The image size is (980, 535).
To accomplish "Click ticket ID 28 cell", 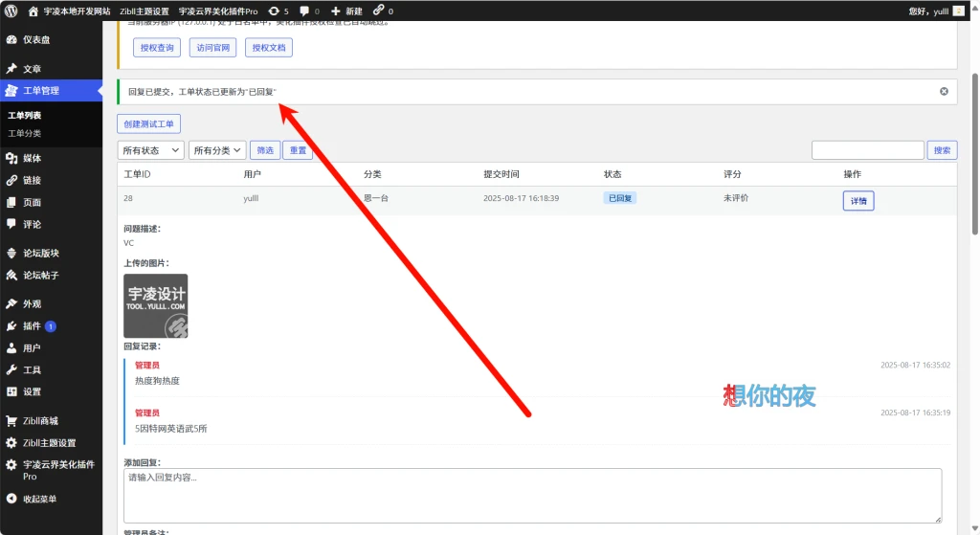I will click(x=128, y=198).
